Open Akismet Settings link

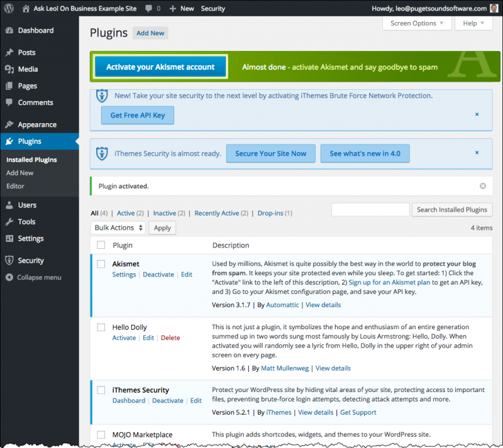tap(124, 275)
